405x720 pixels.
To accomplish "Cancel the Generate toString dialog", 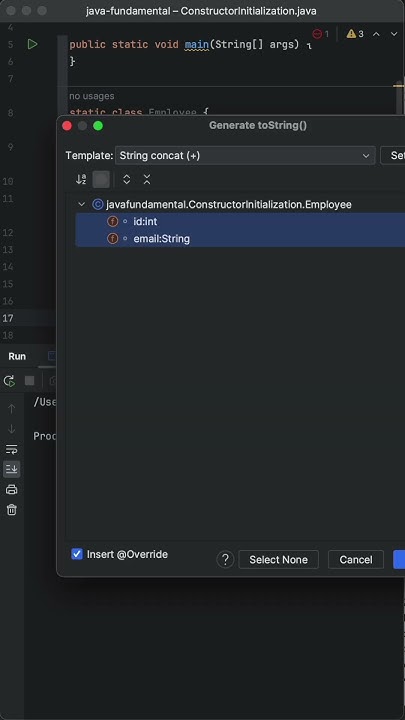I will [x=356, y=559].
